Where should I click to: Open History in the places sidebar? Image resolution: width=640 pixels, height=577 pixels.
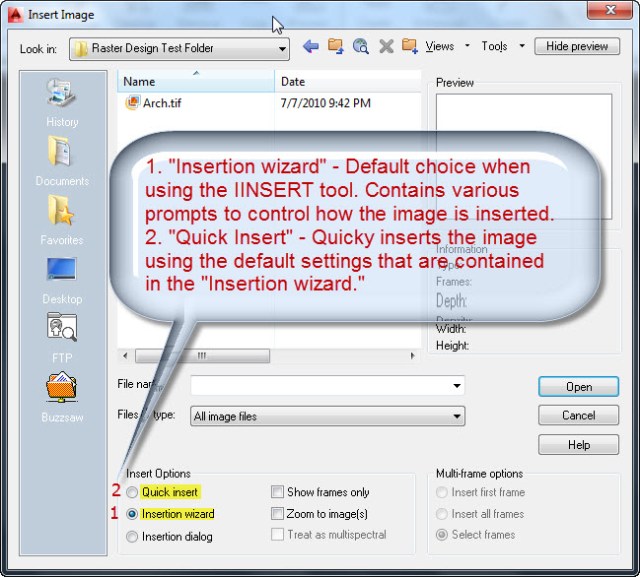(62, 103)
